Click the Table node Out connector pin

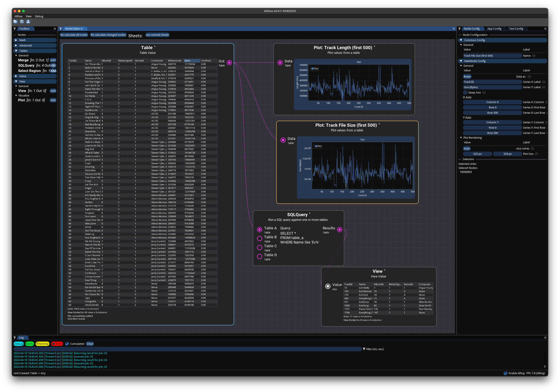pyautogui.click(x=229, y=63)
